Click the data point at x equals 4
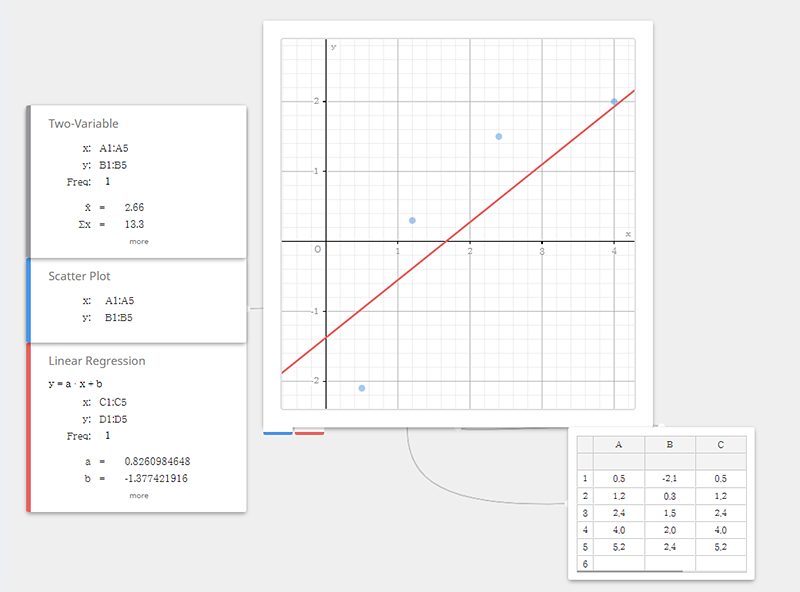800x592 pixels. pyautogui.click(x=614, y=102)
